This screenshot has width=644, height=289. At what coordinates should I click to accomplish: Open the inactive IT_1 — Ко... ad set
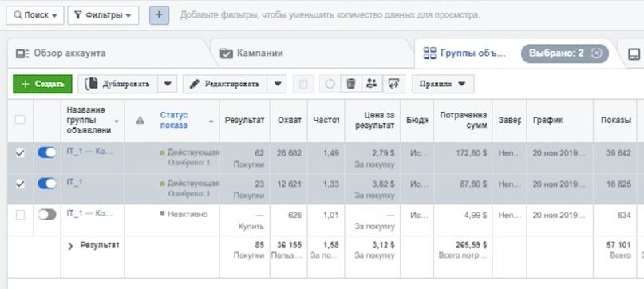89,213
